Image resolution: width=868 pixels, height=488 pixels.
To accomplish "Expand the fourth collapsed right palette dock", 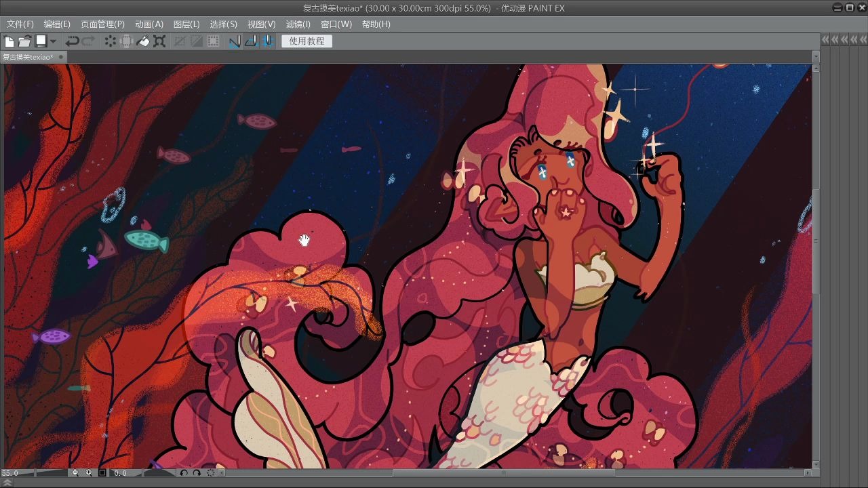I will pyautogui.click(x=854, y=40).
